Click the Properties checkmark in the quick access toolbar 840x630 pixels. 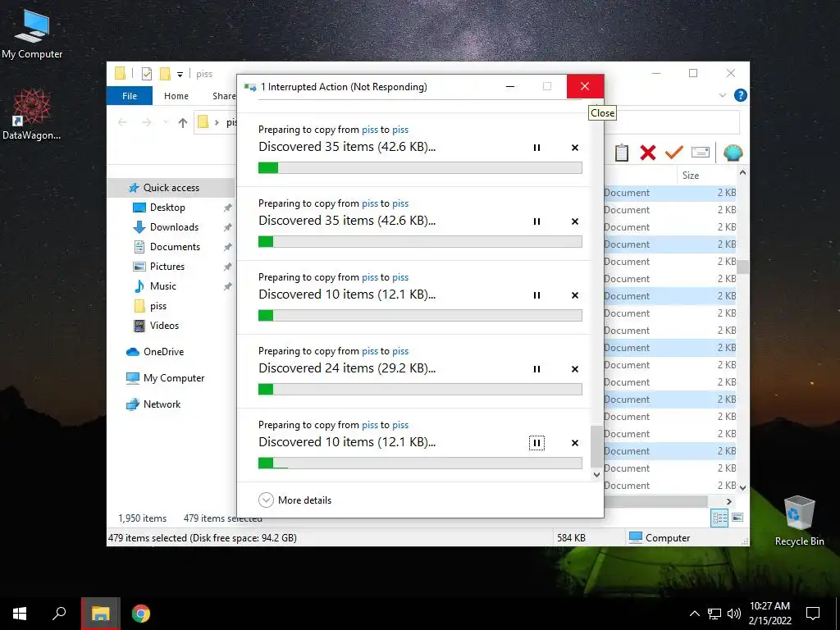tap(146, 73)
